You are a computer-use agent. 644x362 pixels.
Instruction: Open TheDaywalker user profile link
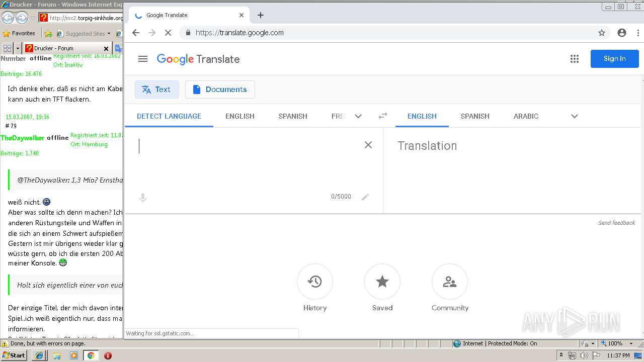[23, 138]
